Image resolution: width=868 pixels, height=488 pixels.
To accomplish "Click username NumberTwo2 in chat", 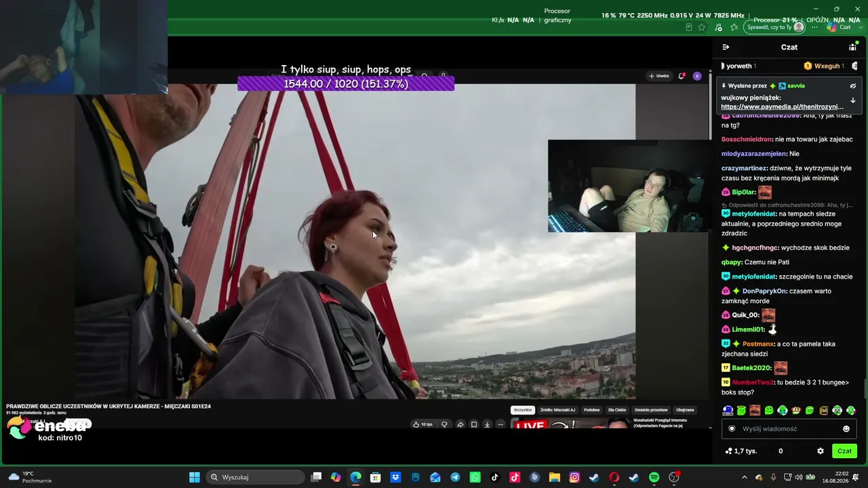I will point(753,382).
